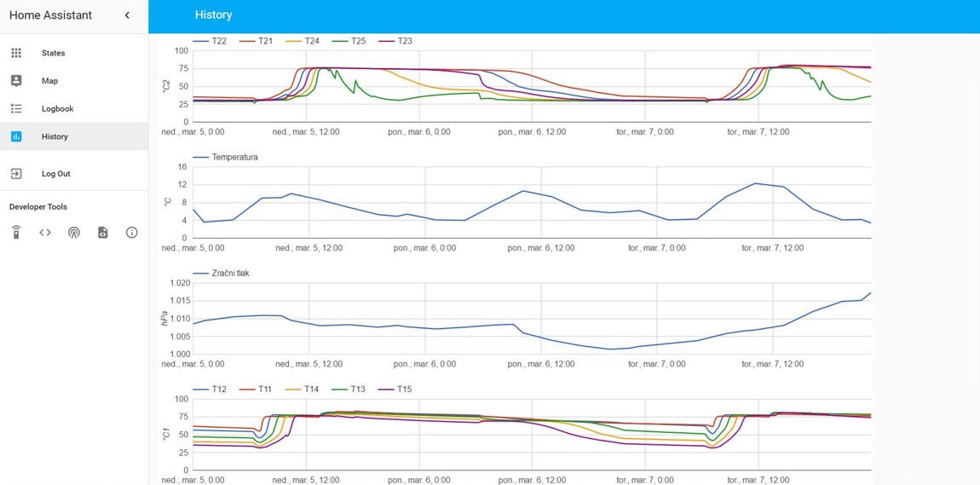Select the Map menu item label
Viewport: 980px width, 485px height.
click(49, 81)
